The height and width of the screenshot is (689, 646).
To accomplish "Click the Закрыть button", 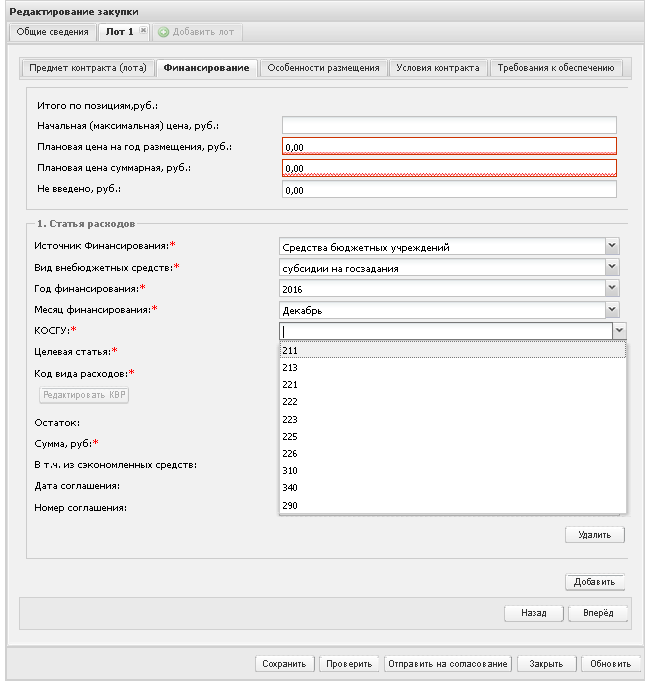I will (546, 664).
